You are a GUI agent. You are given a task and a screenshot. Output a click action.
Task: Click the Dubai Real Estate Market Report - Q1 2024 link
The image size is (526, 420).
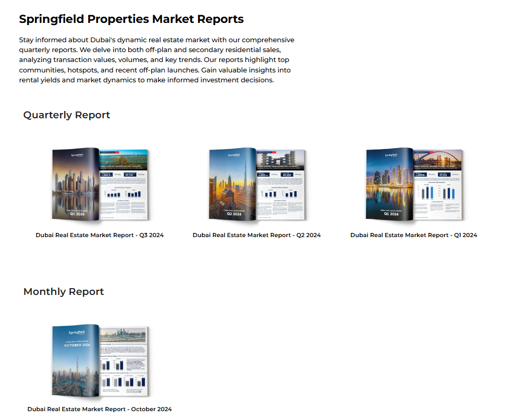click(x=413, y=235)
